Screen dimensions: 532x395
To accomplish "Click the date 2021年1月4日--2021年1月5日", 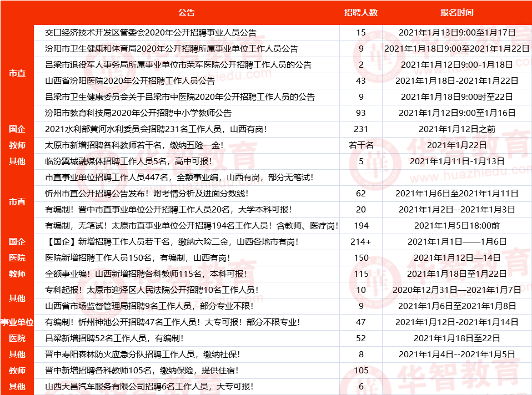I will (457, 355).
